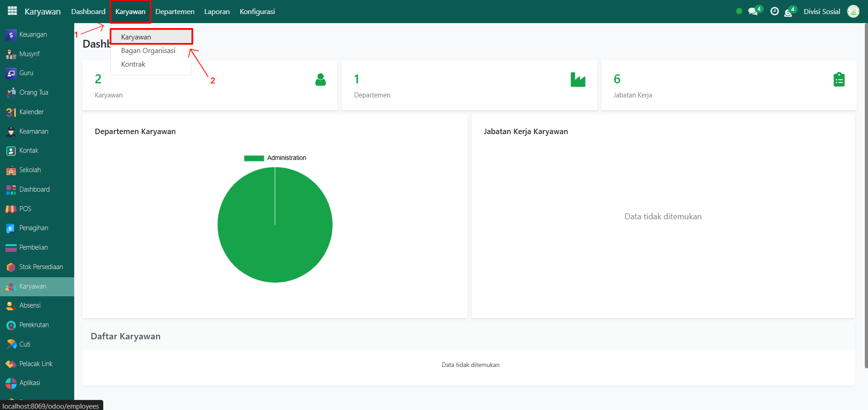This screenshot has height=410, width=868.
Task: Open Stok Persediaan from sidebar
Action: pos(41,267)
